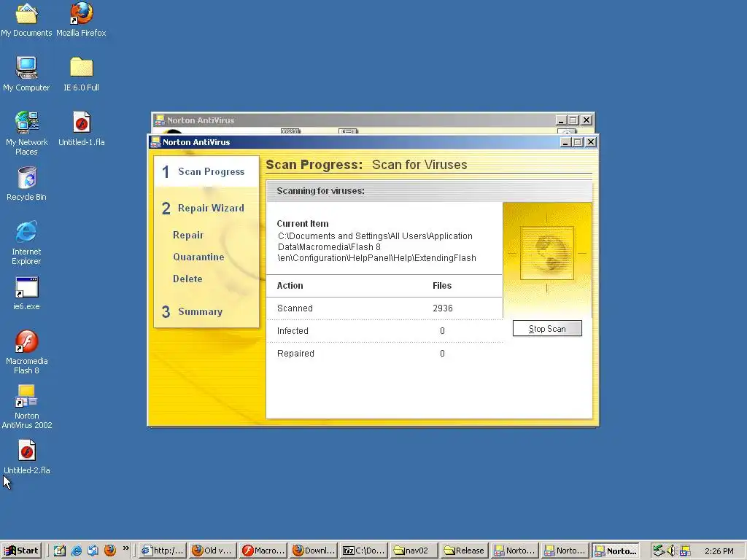Select step 3 Summary
The height and width of the screenshot is (560, 747).
[193, 311]
